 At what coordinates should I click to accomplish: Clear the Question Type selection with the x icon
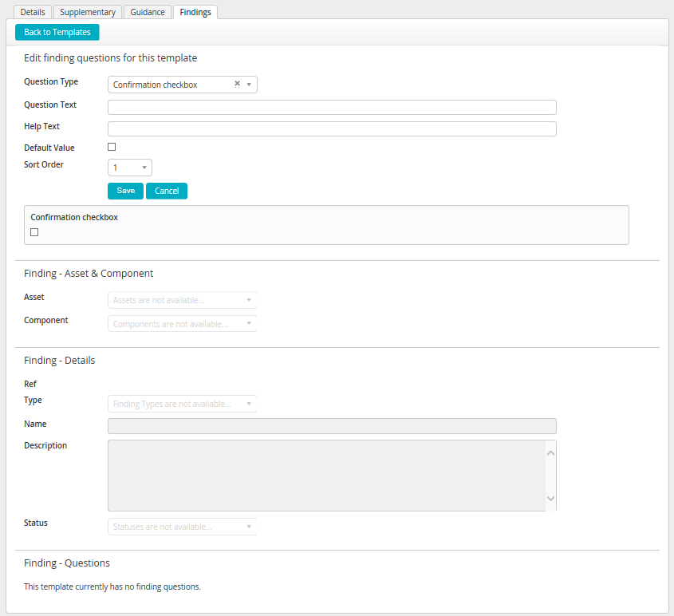pos(237,85)
